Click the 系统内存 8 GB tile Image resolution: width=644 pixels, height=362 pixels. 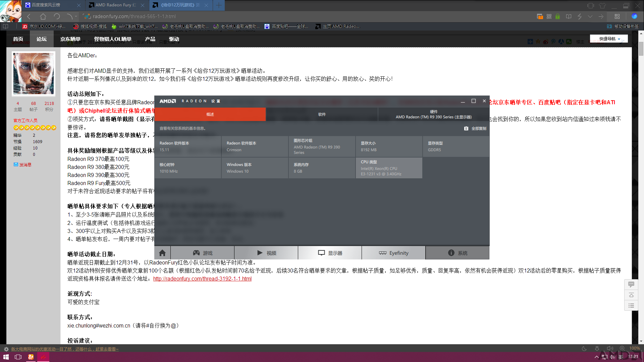[x=322, y=168]
